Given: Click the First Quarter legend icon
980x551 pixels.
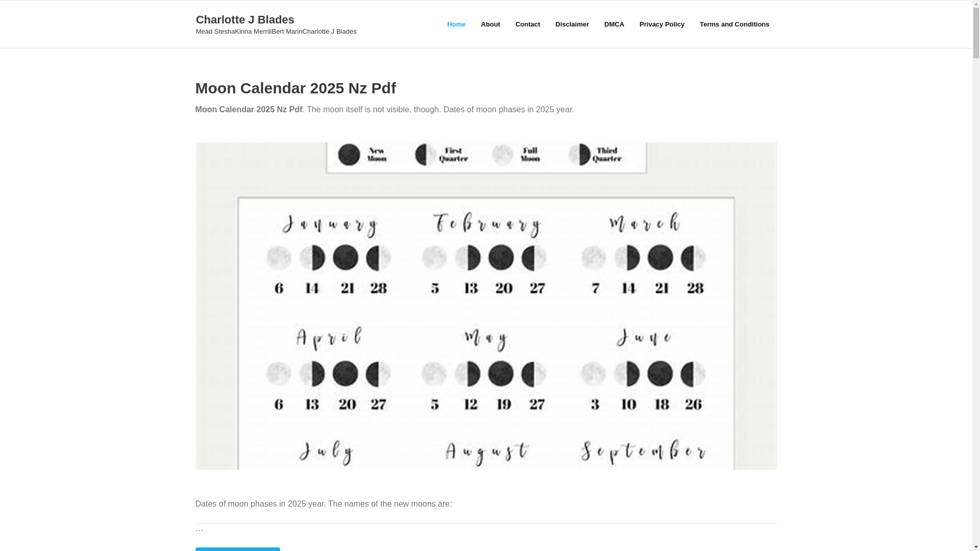Looking at the screenshot, I should pyautogui.click(x=426, y=155).
